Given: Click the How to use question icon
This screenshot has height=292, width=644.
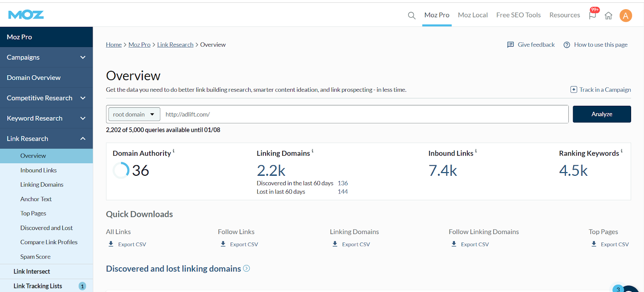Looking at the screenshot, I should click(x=567, y=45).
